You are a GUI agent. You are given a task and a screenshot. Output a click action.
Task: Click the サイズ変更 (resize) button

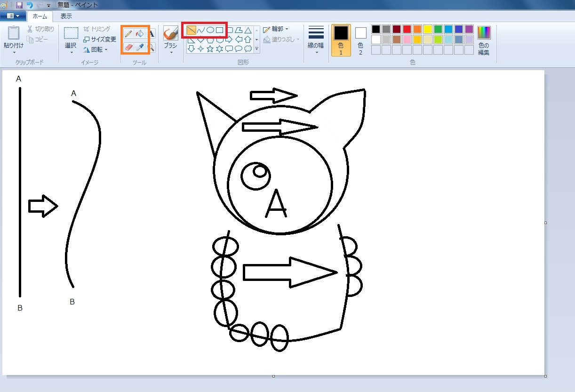coord(100,40)
